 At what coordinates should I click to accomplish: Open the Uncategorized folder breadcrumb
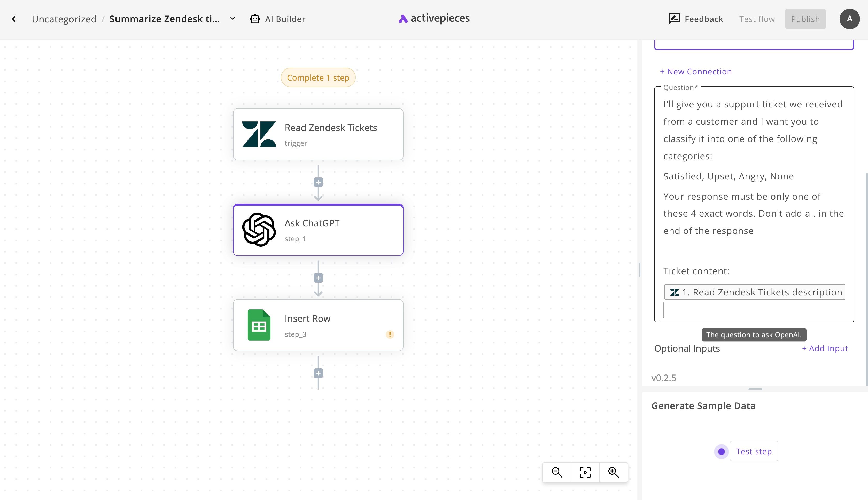pos(64,19)
